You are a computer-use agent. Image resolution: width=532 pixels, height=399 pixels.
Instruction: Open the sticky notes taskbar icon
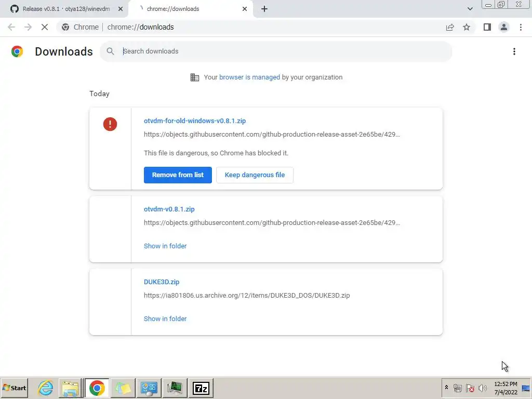[123, 388]
